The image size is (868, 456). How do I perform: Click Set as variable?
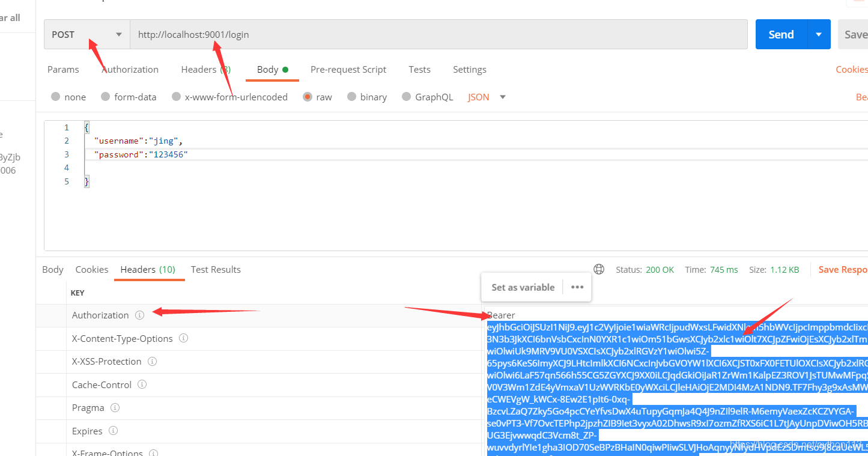(x=523, y=287)
